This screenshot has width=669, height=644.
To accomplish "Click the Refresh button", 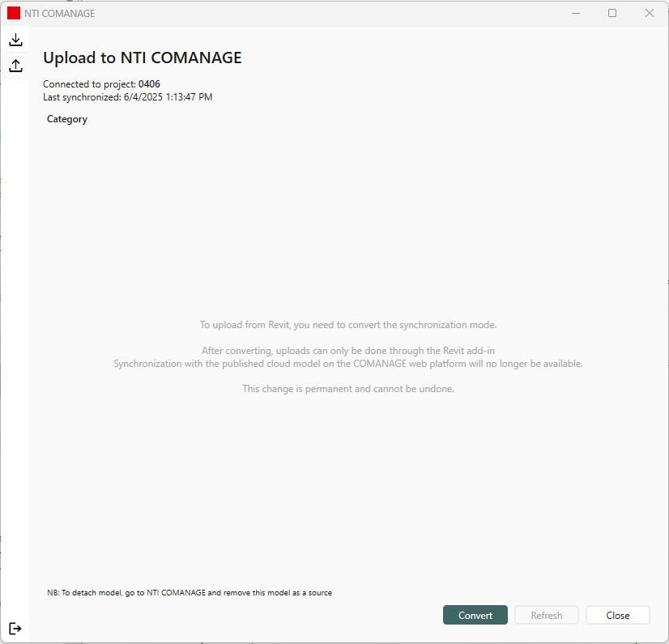I will point(547,615).
